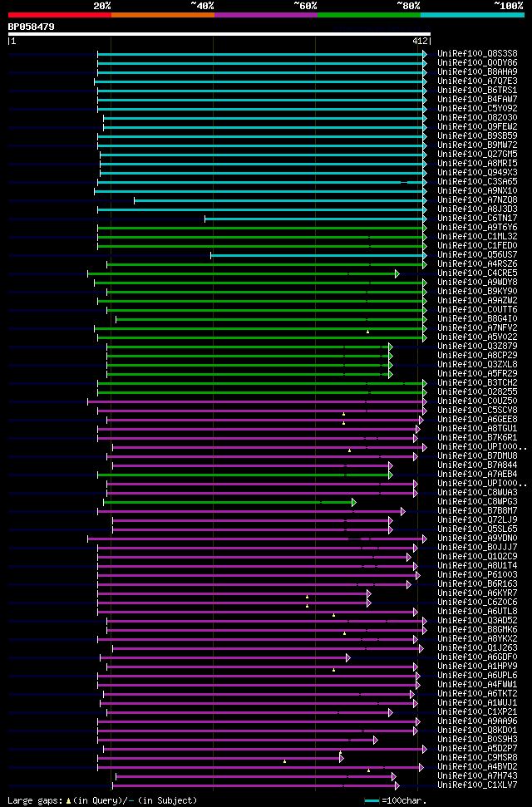This screenshot has height=807, width=532.
Task: Select the UniRef100_Q72LJ9 label
Action: coord(477,520)
